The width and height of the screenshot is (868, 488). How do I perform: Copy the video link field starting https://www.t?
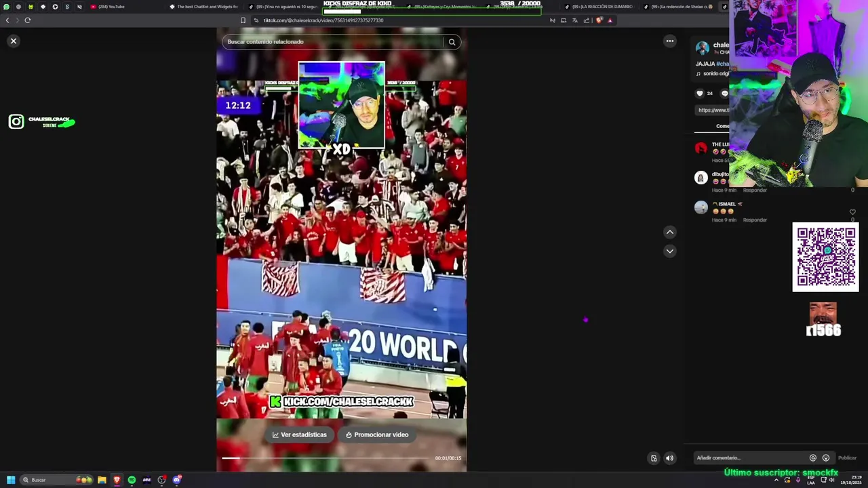coord(713,110)
